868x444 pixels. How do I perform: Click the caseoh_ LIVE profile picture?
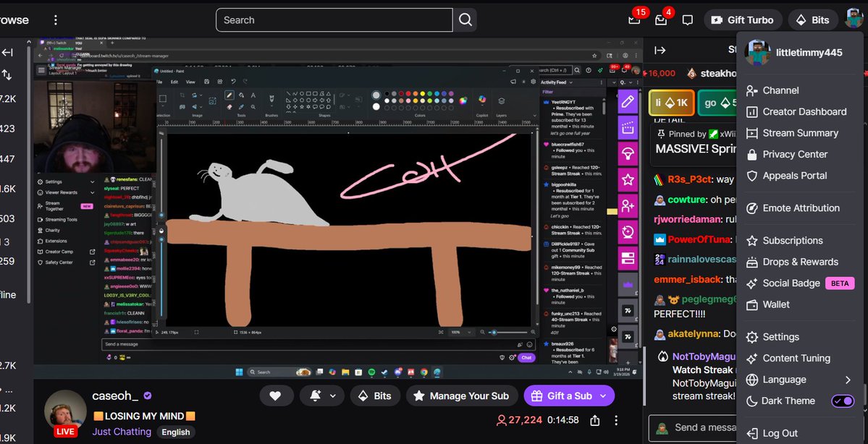click(65, 413)
